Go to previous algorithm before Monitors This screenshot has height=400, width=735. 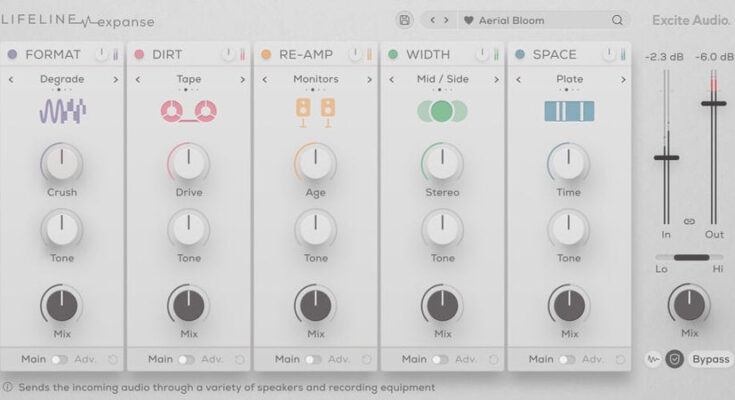tap(264, 79)
